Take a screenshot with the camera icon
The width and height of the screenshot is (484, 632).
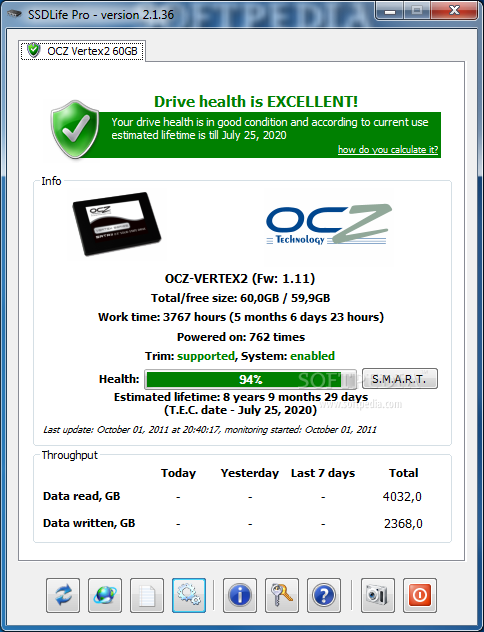point(378,595)
